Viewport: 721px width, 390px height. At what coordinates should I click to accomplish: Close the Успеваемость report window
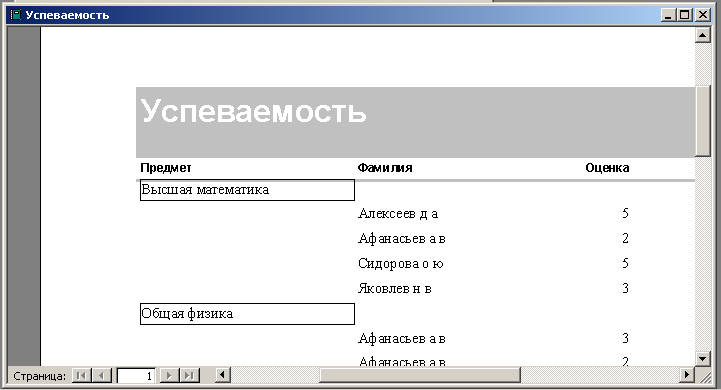pos(703,15)
